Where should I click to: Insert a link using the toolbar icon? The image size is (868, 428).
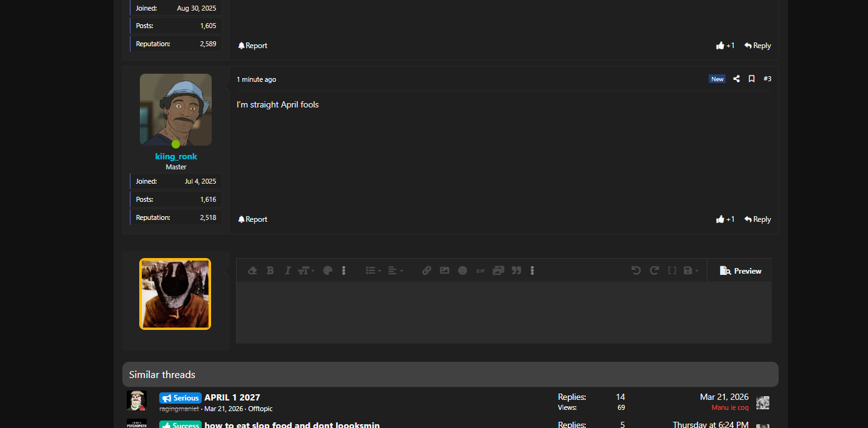click(x=427, y=271)
